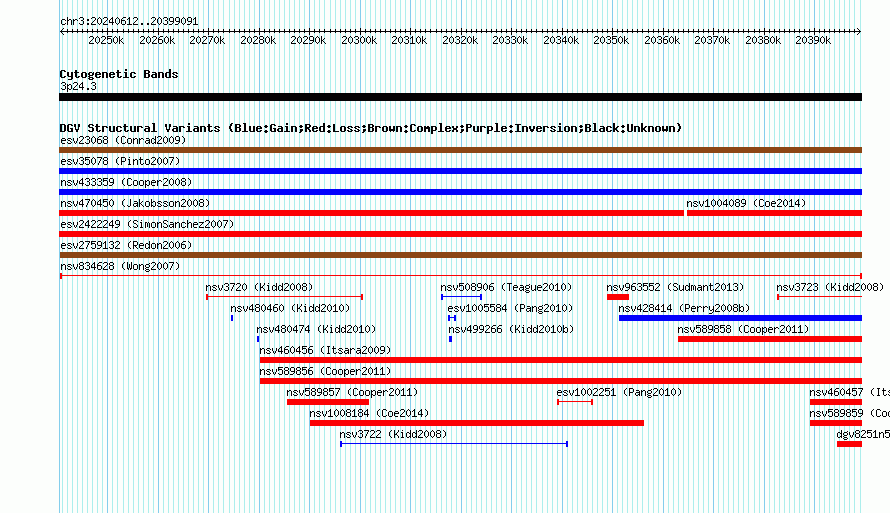890x513 pixels.
Task: Open nsv499266 (Kidd2010b) label
Action: [511, 329]
